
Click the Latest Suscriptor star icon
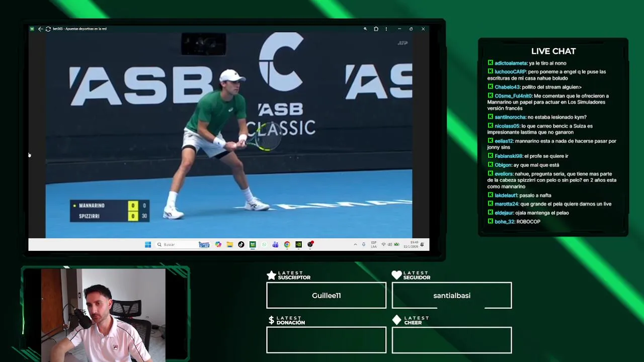(x=271, y=275)
